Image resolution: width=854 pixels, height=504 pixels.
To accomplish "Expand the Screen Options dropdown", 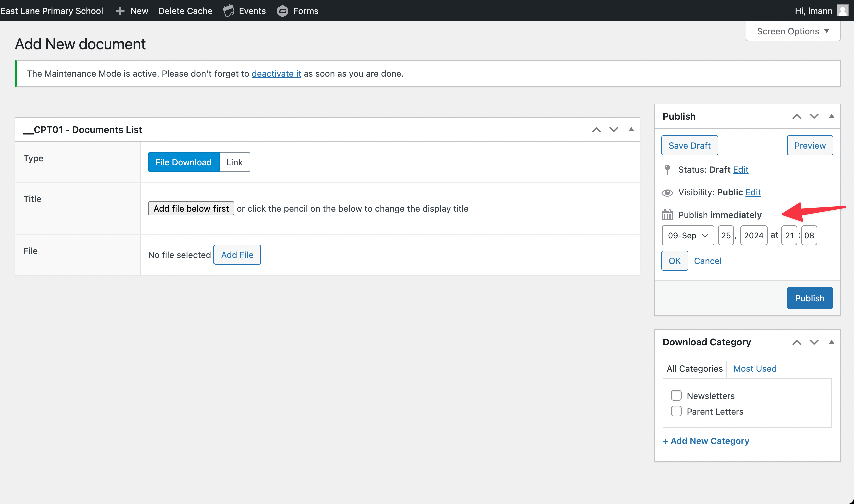I will coord(793,31).
